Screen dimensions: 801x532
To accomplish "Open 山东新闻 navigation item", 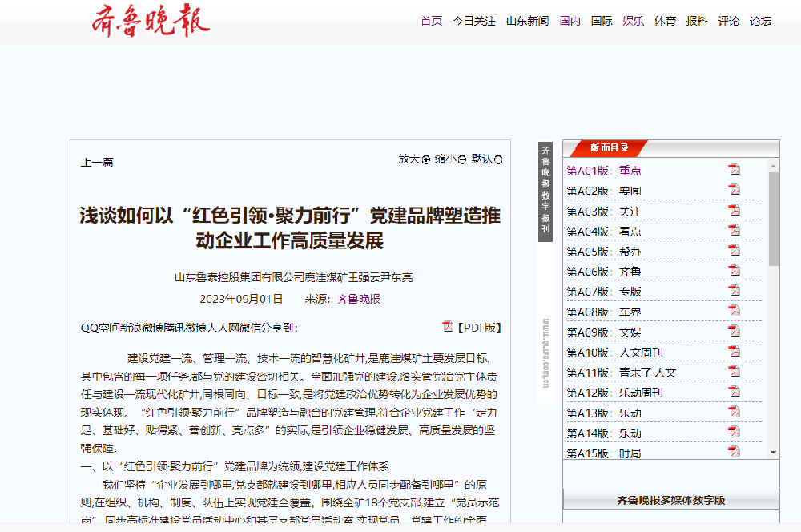I will [527, 21].
